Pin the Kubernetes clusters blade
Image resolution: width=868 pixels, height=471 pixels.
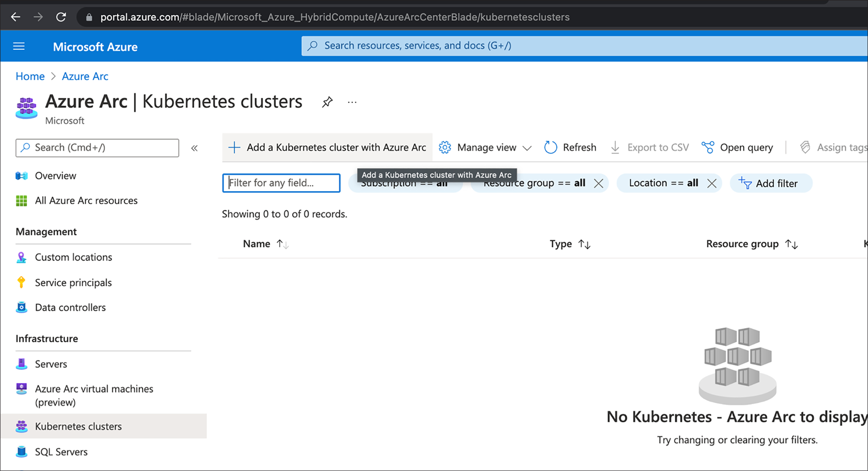coord(327,102)
